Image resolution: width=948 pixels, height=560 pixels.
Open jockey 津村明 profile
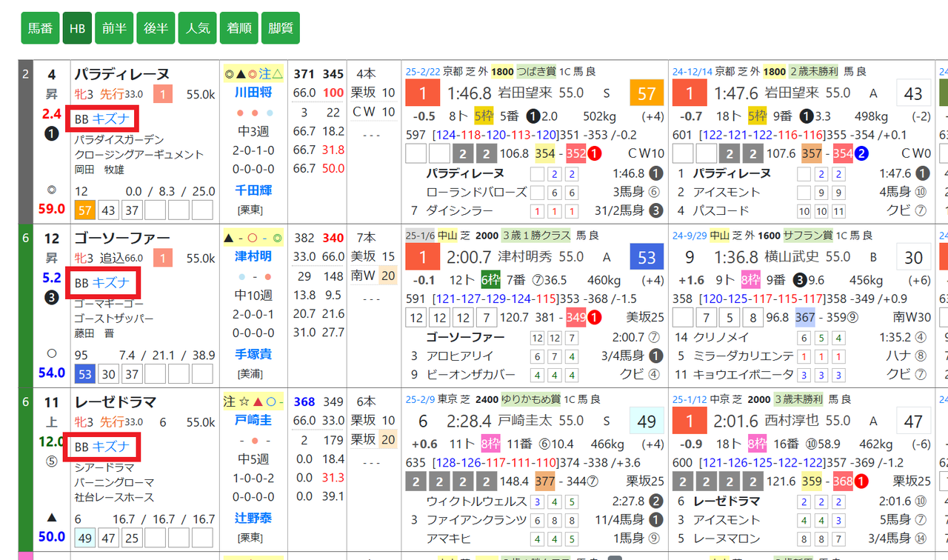click(x=253, y=256)
